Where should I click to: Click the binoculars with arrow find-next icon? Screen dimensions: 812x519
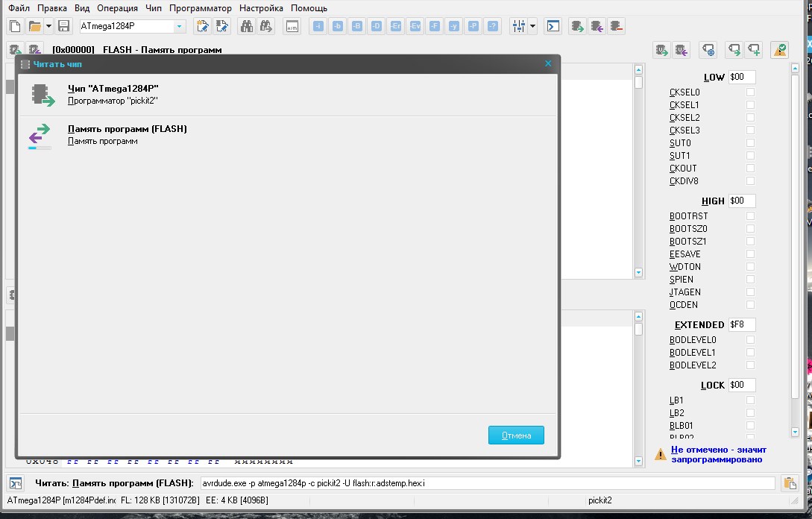(x=266, y=26)
